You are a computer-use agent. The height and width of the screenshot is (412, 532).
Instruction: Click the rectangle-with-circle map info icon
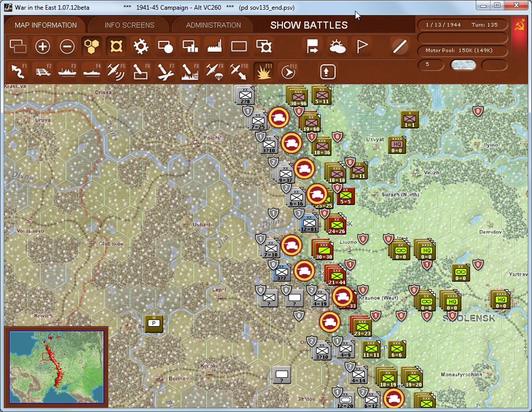pyautogui.click(x=165, y=47)
